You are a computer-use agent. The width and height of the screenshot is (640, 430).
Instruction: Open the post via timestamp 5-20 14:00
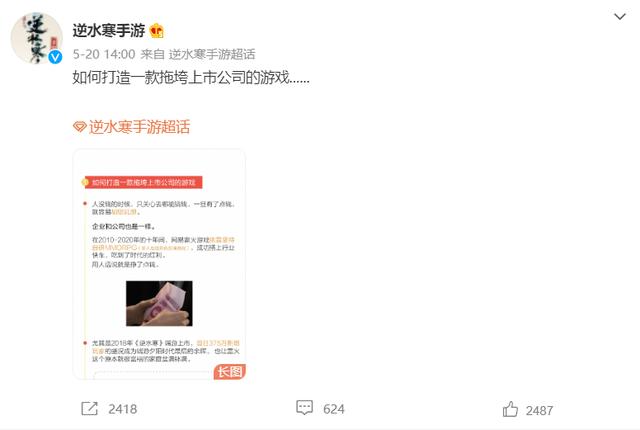click(104, 54)
